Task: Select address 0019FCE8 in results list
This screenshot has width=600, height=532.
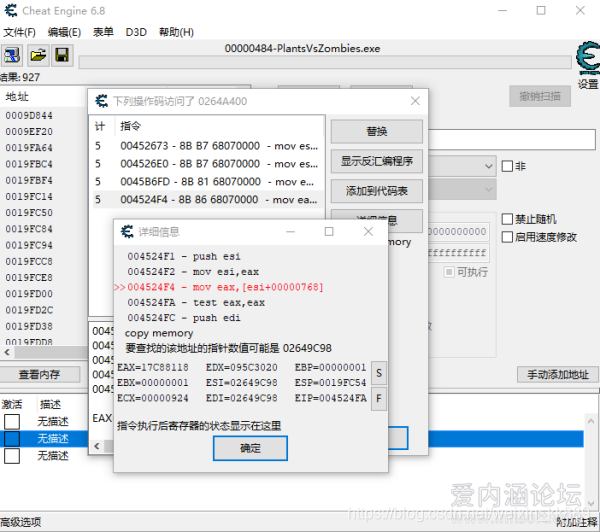Action: [29, 277]
